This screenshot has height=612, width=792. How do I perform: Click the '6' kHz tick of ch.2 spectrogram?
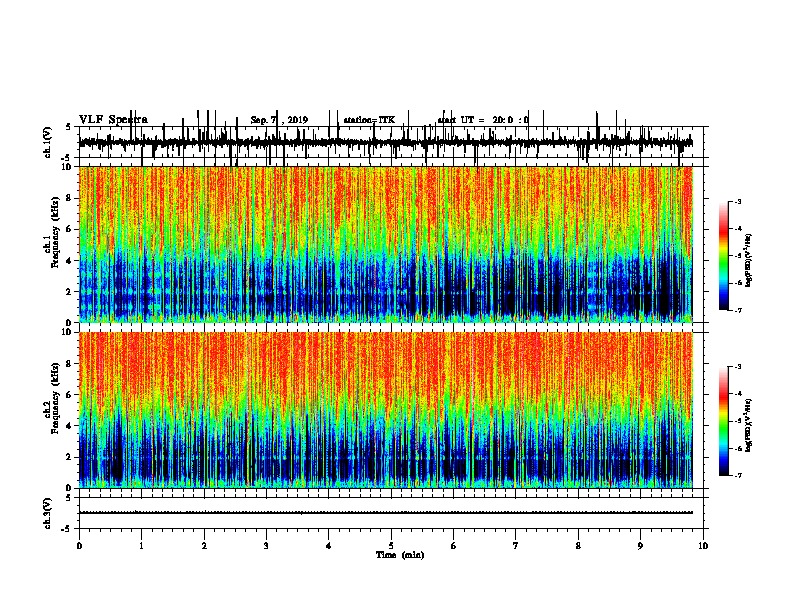coord(70,395)
